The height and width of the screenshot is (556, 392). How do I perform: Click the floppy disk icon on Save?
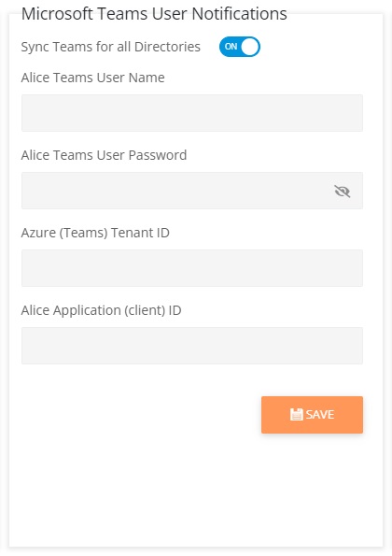pyautogui.click(x=297, y=414)
